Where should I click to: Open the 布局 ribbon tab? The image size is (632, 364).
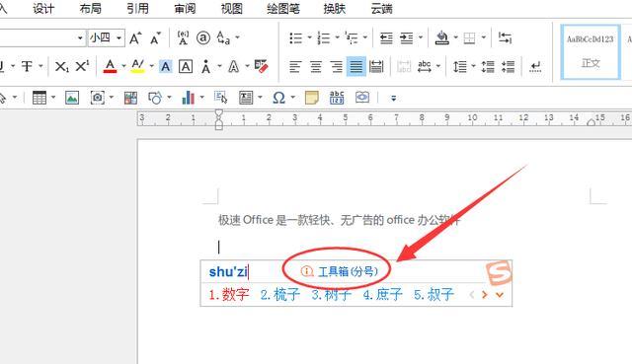(91, 9)
